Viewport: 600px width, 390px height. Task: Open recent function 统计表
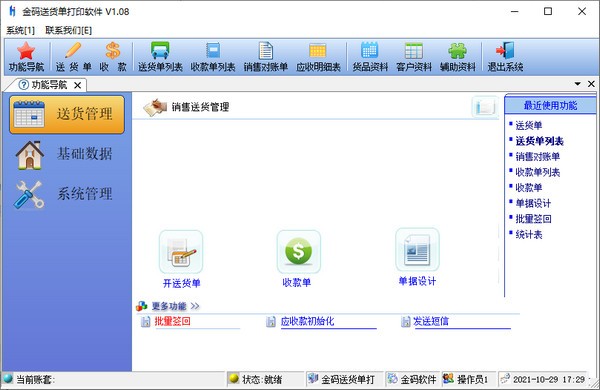click(528, 235)
